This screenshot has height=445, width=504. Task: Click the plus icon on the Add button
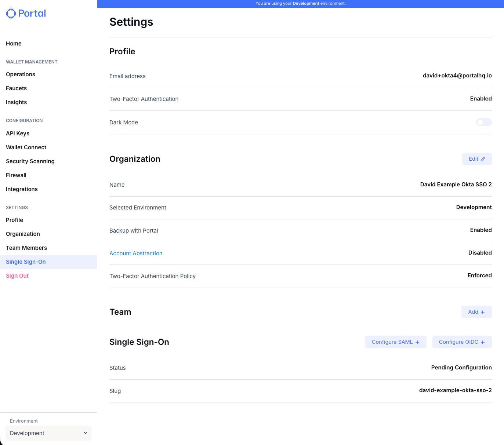[482, 312]
